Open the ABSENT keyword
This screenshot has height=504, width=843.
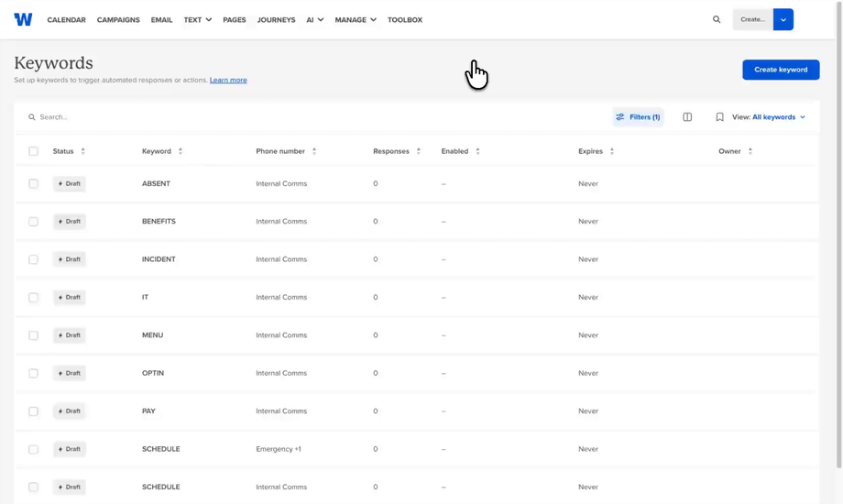[156, 183]
